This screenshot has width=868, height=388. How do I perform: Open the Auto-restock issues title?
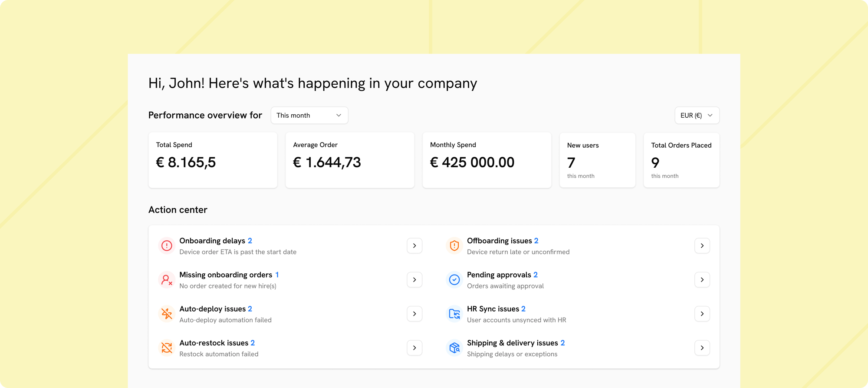click(x=214, y=343)
